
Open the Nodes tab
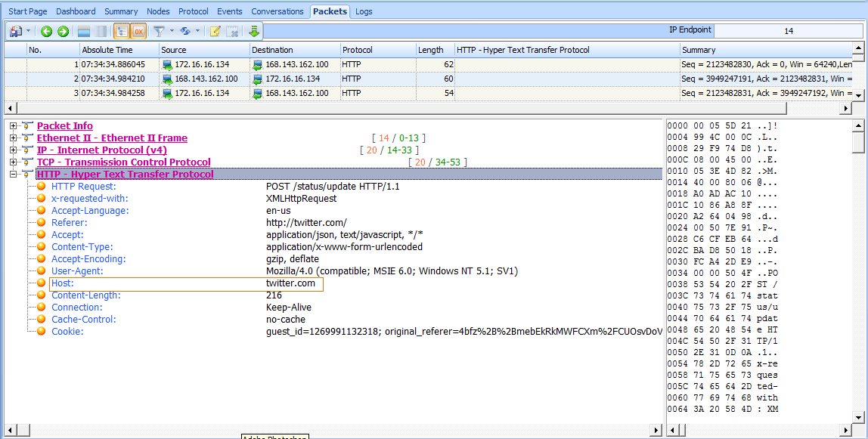tap(158, 11)
